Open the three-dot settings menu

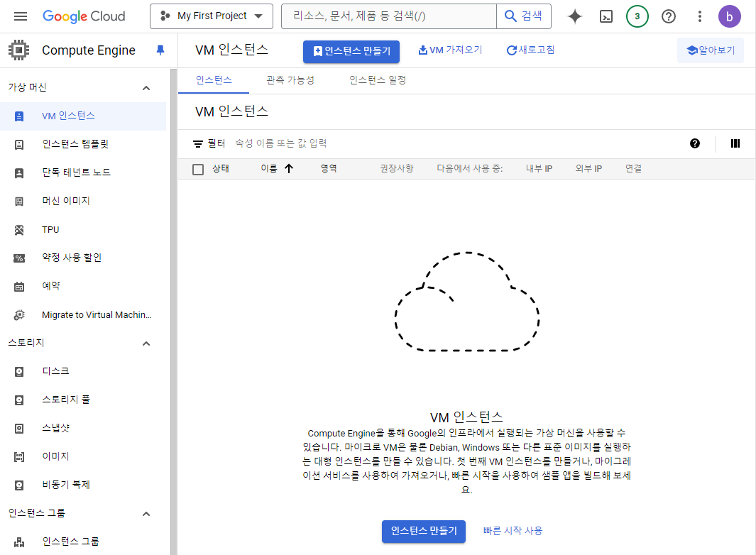(700, 16)
